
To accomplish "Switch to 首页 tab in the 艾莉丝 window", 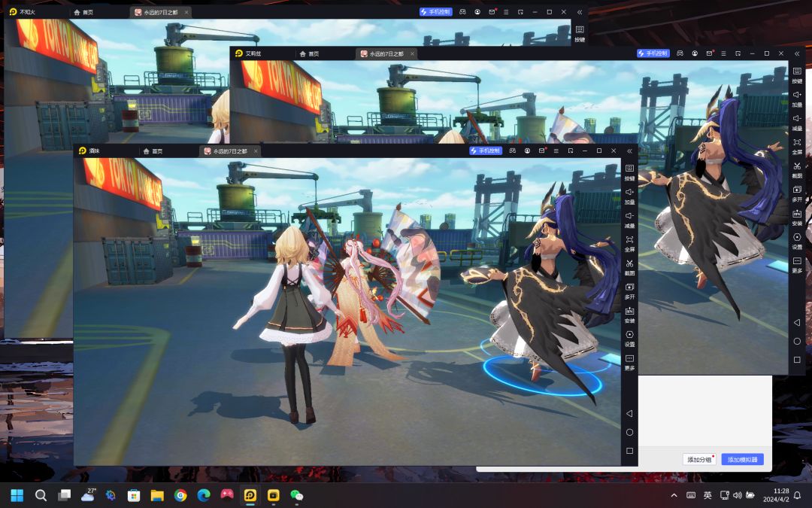I will point(310,53).
